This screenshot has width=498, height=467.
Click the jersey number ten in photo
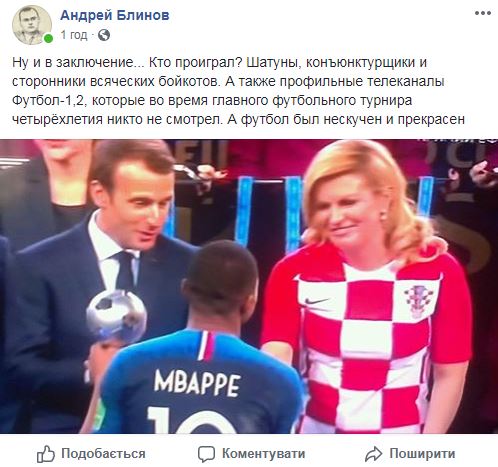[197, 419]
